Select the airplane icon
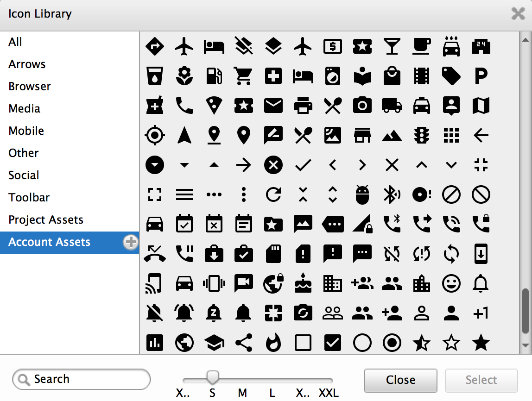 (184, 46)
